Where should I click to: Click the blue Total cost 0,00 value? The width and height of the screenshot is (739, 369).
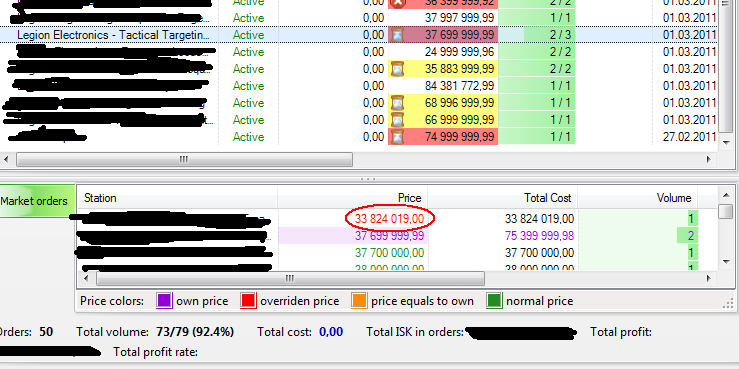click(331, 333)
